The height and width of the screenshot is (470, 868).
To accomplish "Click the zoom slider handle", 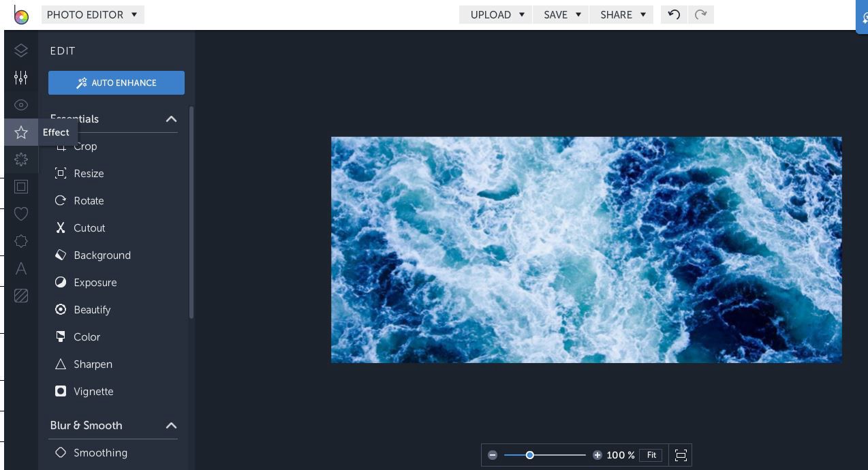I will click(529, 455).
